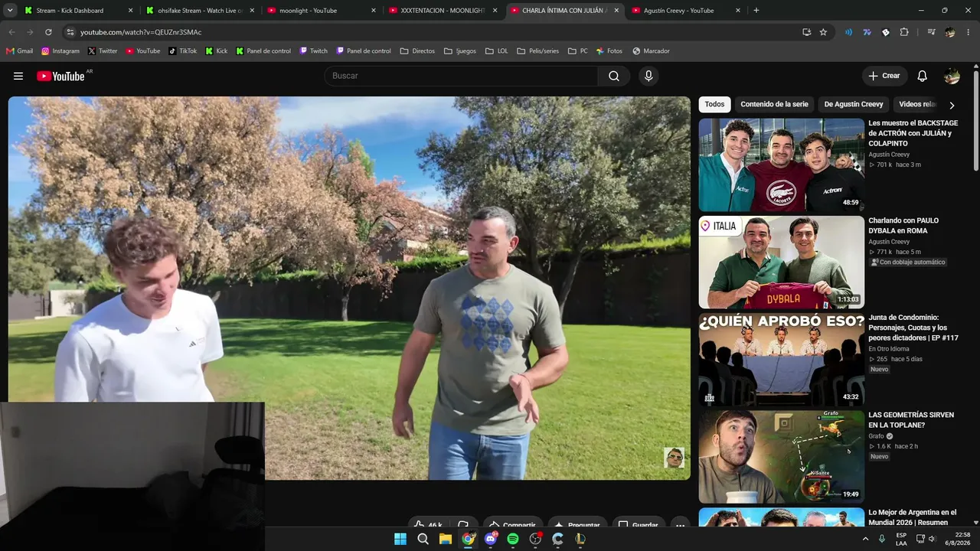Open LAS GEOMETRÍAS SIRVEN video thumbnail
The width and height of the screenshot is (980, 551).
point(781,457)
